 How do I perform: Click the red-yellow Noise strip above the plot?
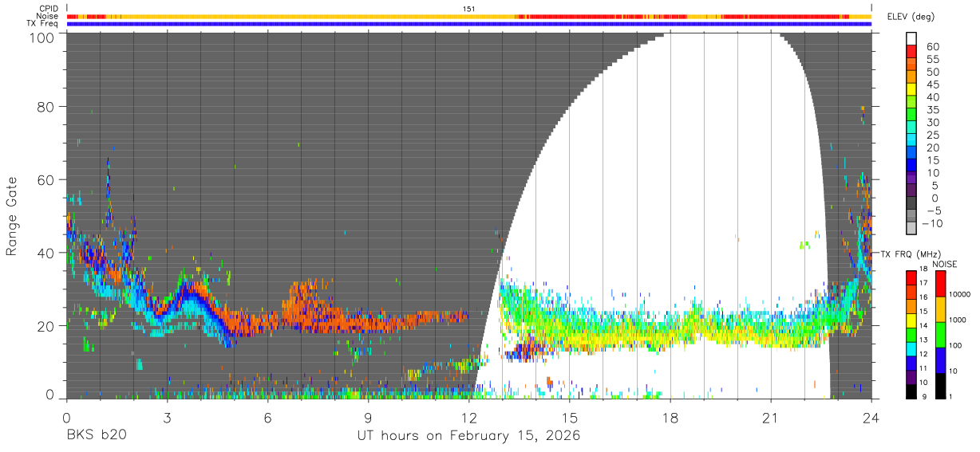pyautogui.click(x=468, y=16)
